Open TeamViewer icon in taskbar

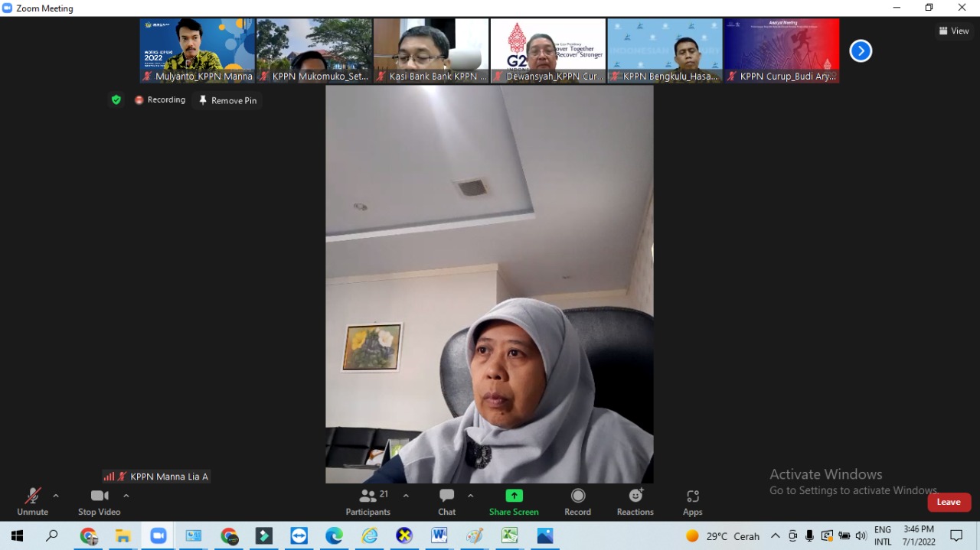pos(299,535)
